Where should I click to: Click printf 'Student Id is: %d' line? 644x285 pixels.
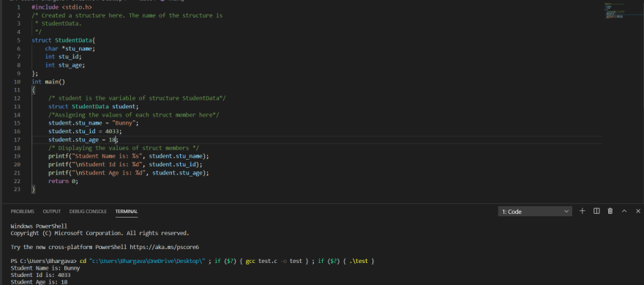click(125, 165)
